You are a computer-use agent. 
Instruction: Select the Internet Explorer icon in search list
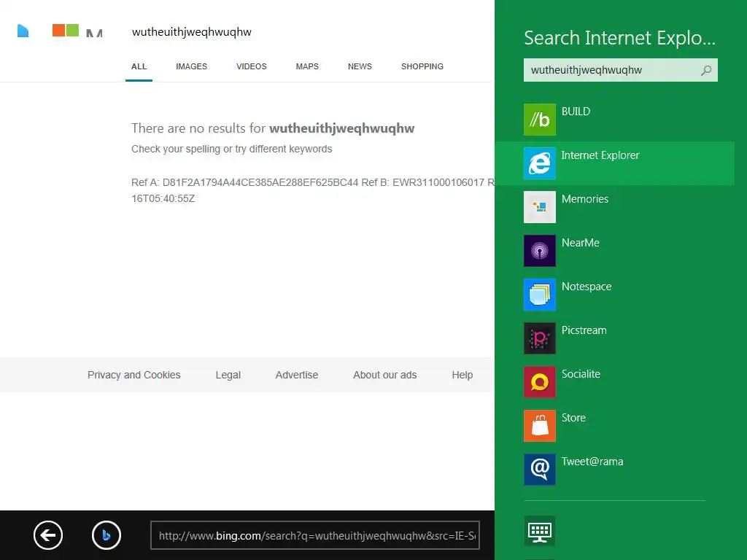[x=539, y=163]
